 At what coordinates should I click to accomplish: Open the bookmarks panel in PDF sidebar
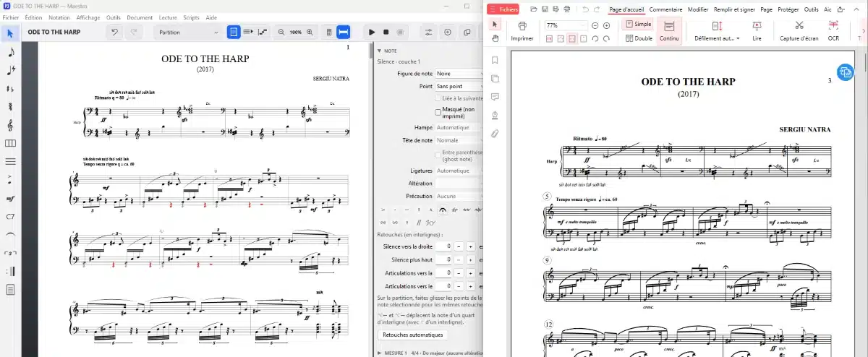(x=495, y=60)
